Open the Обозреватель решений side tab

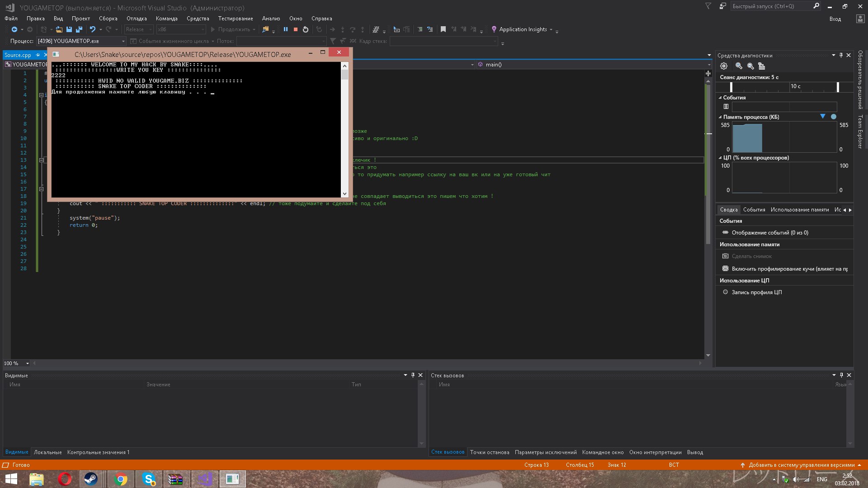860,80
